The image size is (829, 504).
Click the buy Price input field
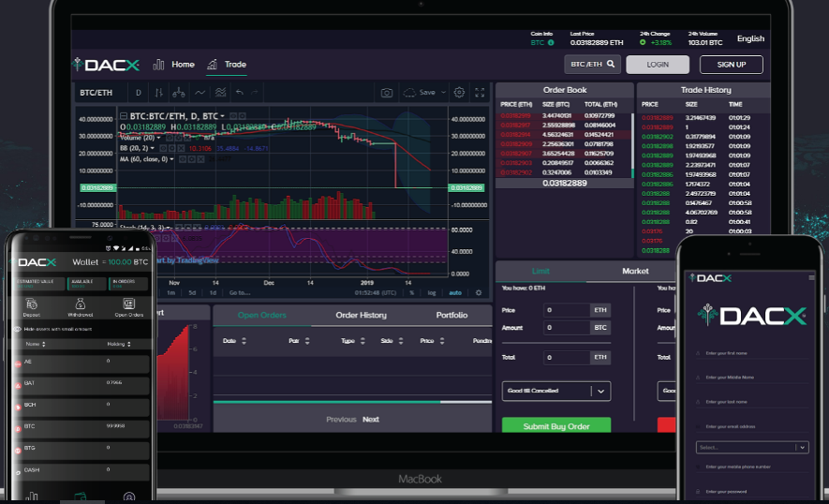(x=566, y=310)
